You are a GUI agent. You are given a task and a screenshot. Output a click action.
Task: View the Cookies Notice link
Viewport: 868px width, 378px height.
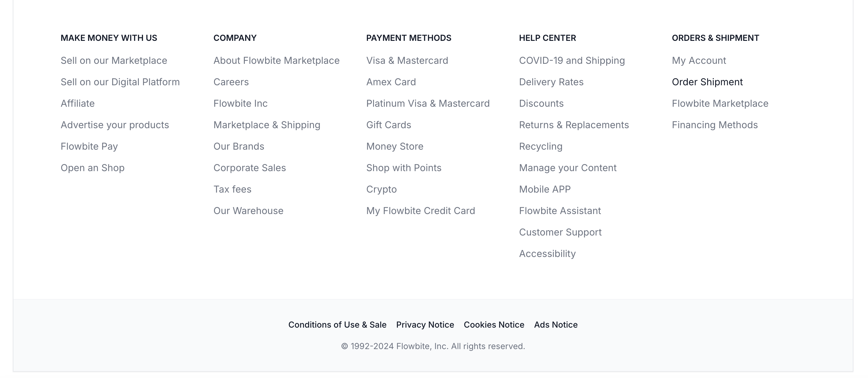pos(494,325)
